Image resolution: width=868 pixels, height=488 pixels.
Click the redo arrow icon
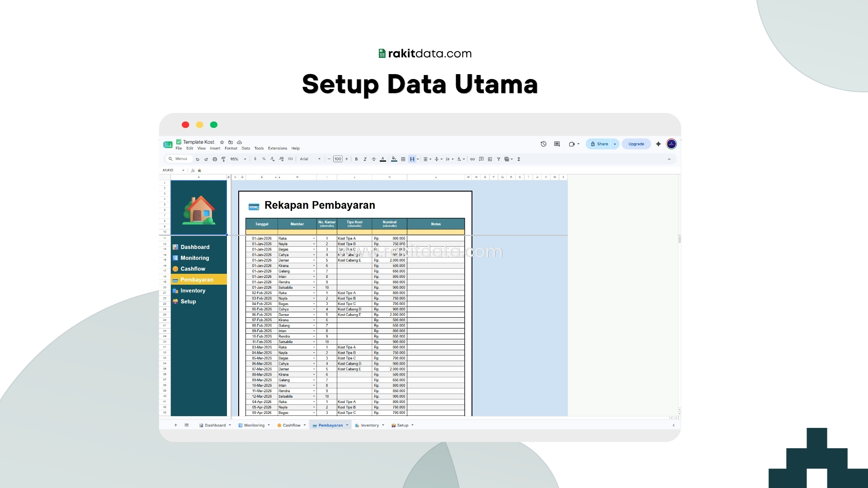206,159
